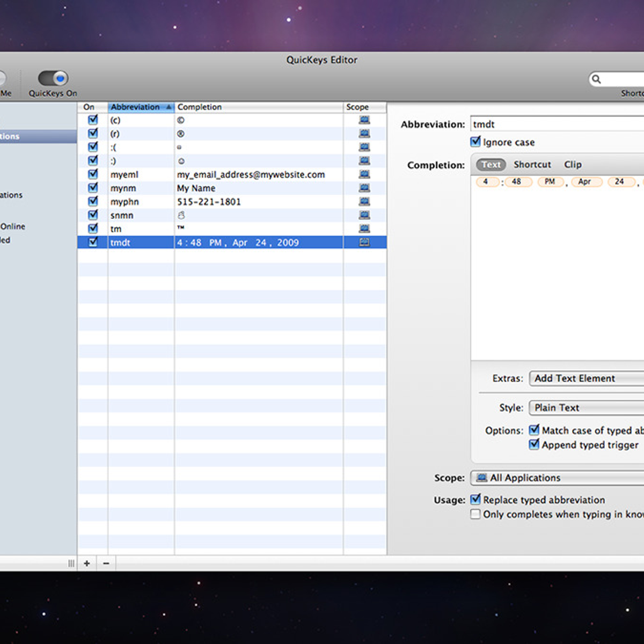Switch to the Clip completion tab

pos(573,165)
